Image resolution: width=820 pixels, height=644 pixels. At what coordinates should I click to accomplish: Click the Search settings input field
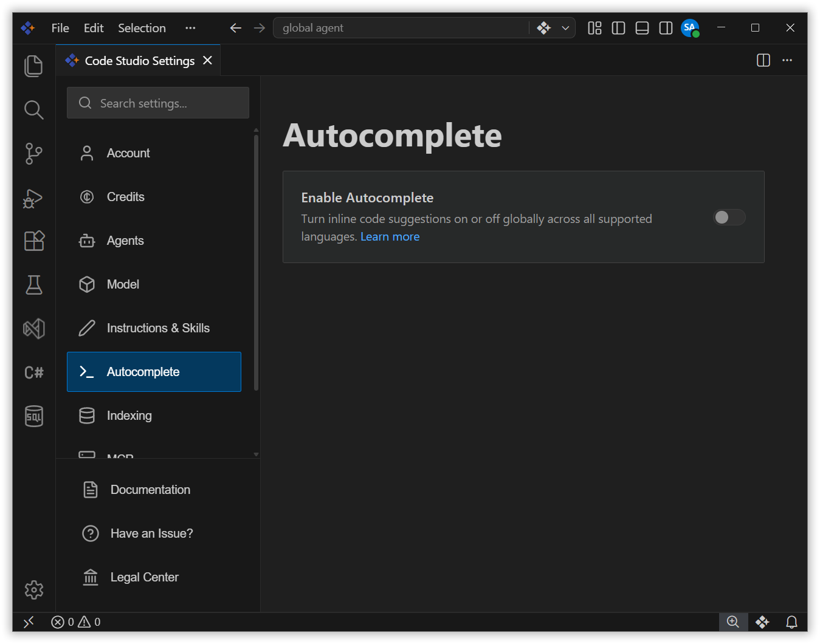point(158,103)
